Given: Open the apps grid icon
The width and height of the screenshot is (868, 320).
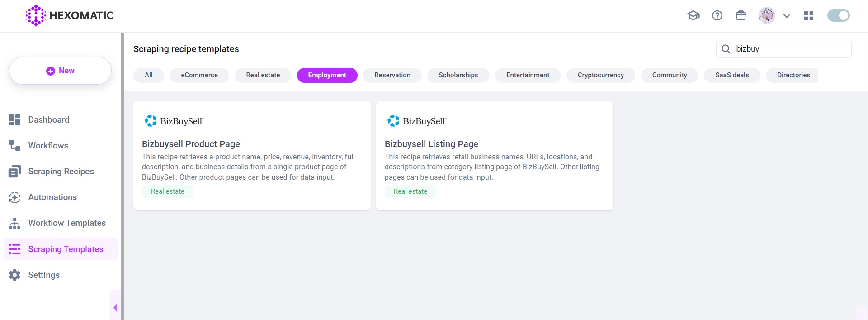Looking at the screenshot, I should (x=809, y=16).
